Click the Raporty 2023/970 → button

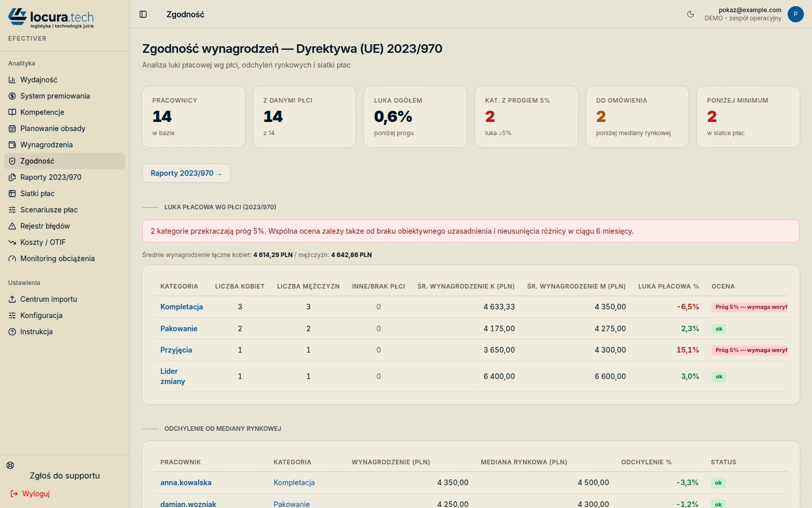pos(186,173)
